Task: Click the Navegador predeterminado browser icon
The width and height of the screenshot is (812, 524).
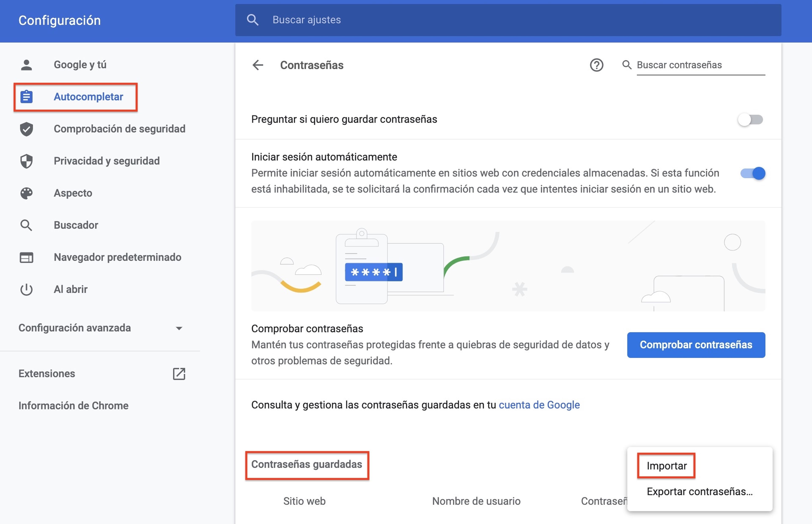Action: [26, 257]
